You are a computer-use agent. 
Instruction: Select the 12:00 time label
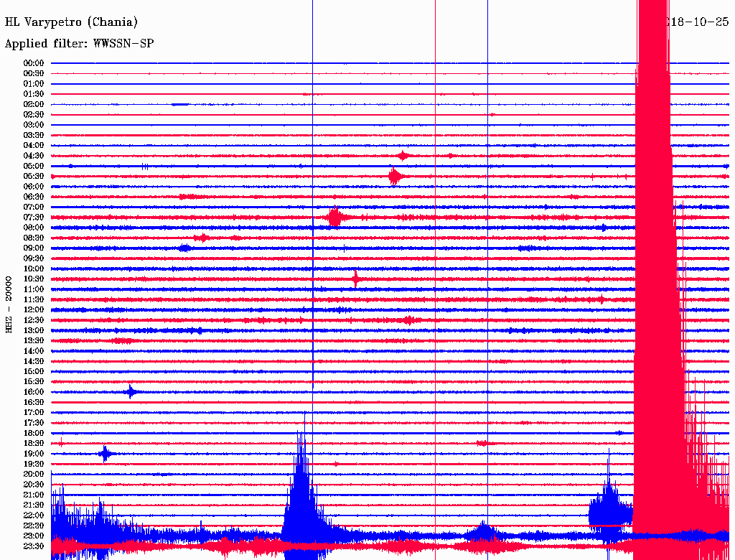34,309
